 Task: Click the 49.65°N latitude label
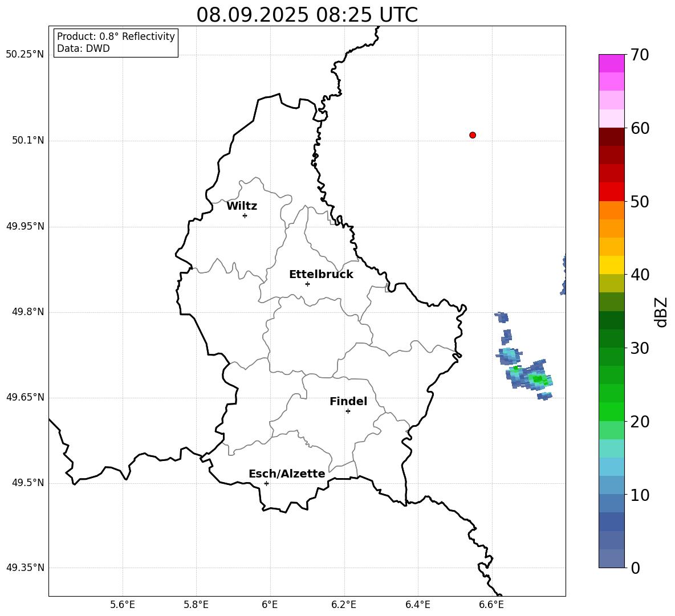tap(25, 397)
